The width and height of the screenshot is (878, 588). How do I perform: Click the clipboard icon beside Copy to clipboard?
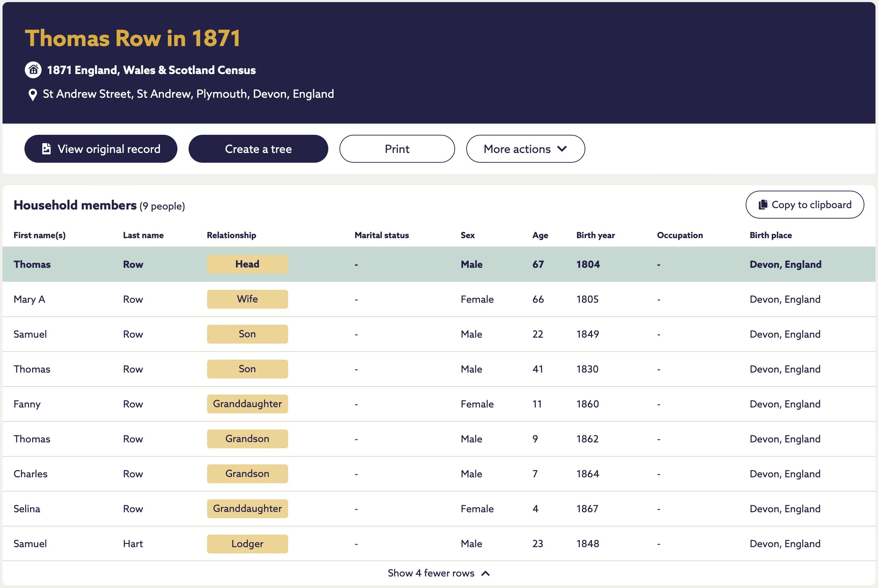pyautogui.click(x=763, y=205)
